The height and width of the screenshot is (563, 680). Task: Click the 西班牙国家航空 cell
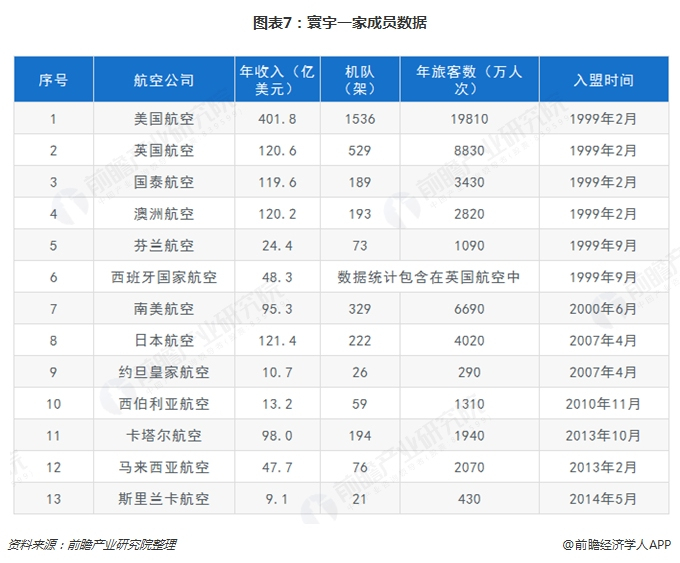pyautogui.click(x=164, y=277)
